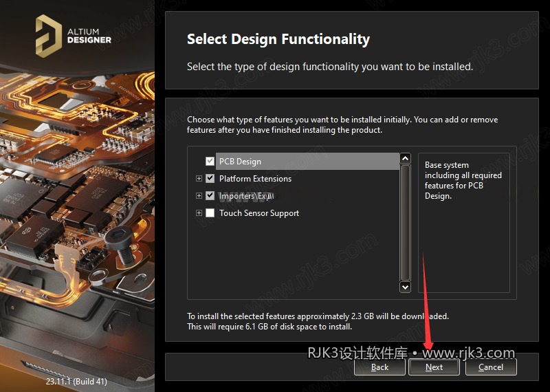Toggle the Platform Extensions checkbox

pos(210,178)
